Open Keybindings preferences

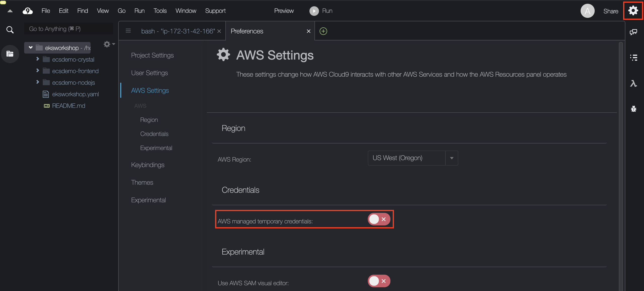point(148,165)
